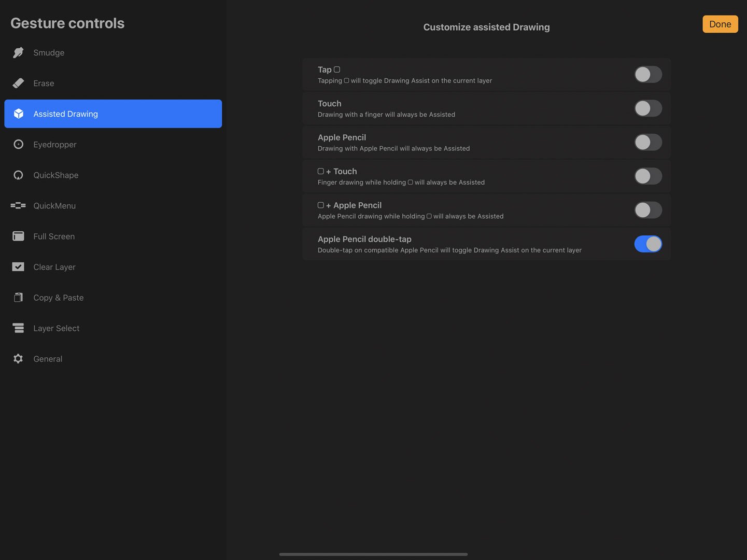747x560 pixels.
Task: Click the Full Screen icon
Action: coord(18,236)
